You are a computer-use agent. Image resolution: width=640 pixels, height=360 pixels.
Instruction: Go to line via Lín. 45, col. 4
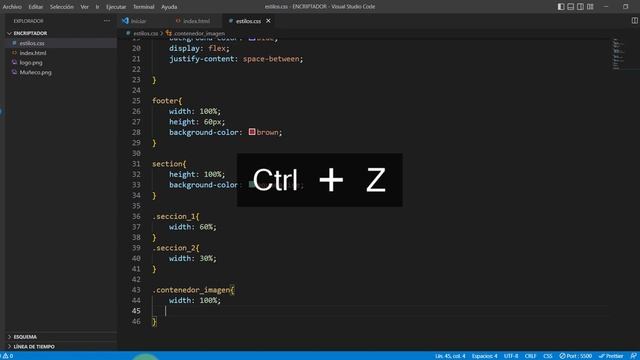tap(450, 356)
